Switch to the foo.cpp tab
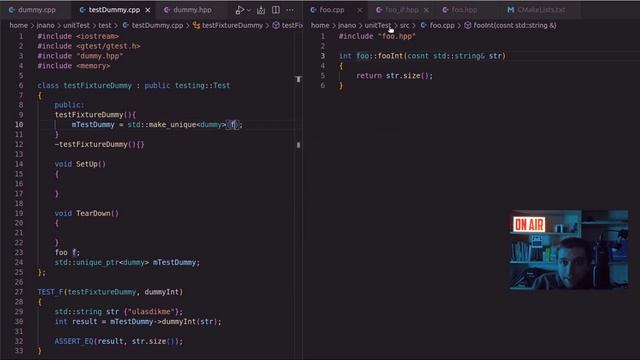This screenshot has height=360, width=640. coord(331,10)
